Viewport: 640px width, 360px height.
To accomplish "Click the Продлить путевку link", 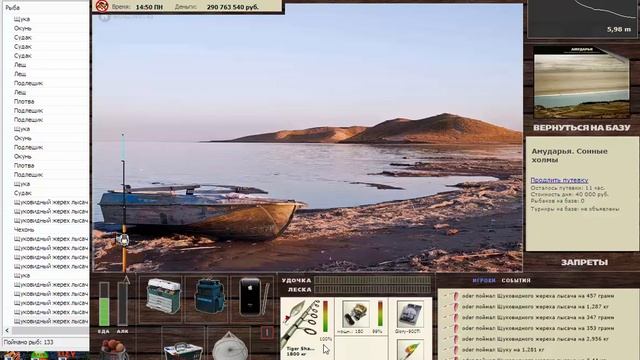I will click(559, 180).
